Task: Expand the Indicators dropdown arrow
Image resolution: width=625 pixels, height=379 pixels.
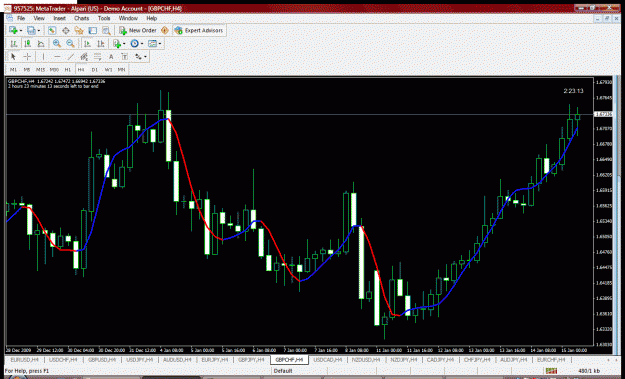Action: [124, 44]
